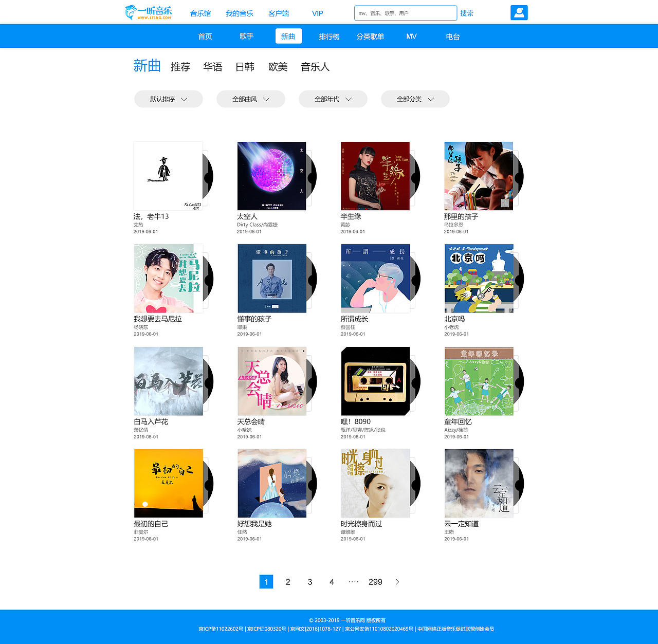Open album cover 好想我是她
658x644 pixels.
click(271, 483)
